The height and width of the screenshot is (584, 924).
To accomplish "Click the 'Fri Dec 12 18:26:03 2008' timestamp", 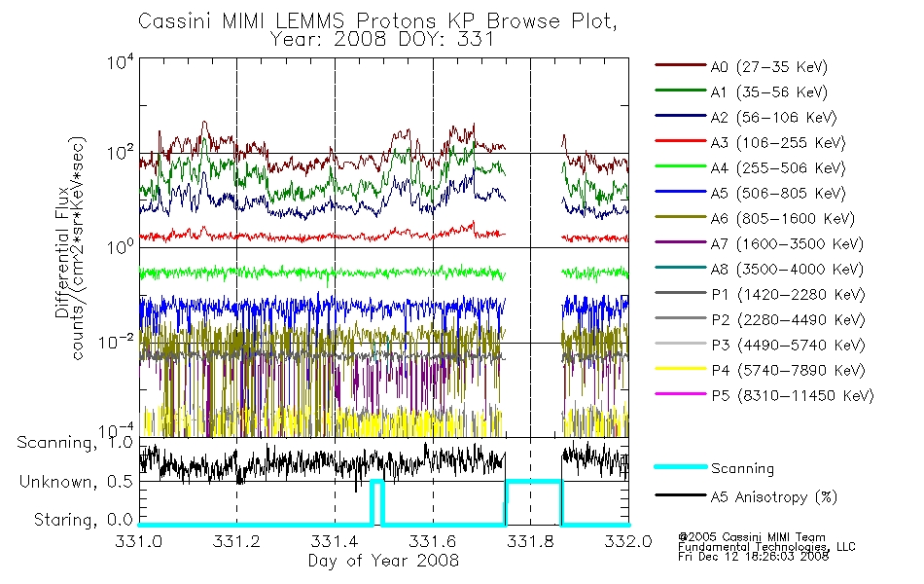I will (753, 557).
